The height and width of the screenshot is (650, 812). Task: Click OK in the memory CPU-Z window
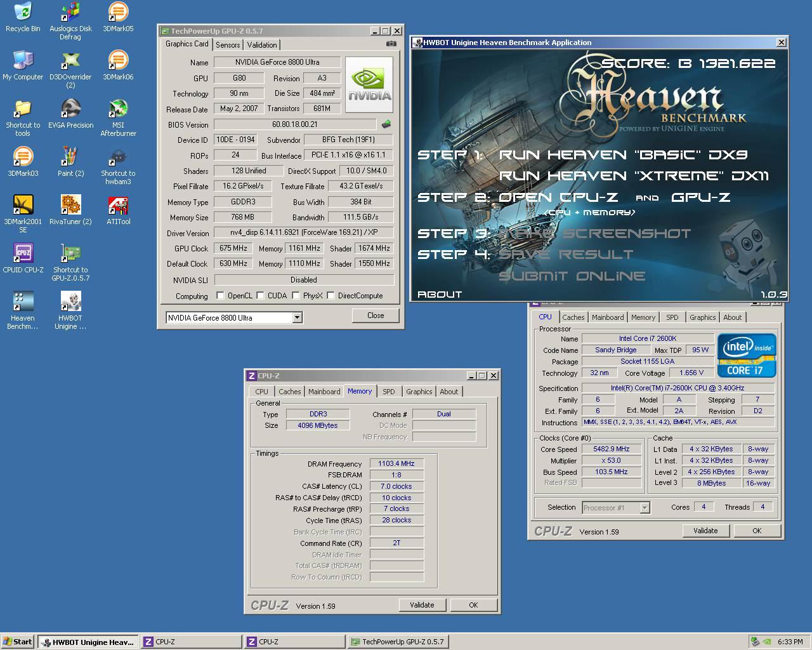point(473,605)
